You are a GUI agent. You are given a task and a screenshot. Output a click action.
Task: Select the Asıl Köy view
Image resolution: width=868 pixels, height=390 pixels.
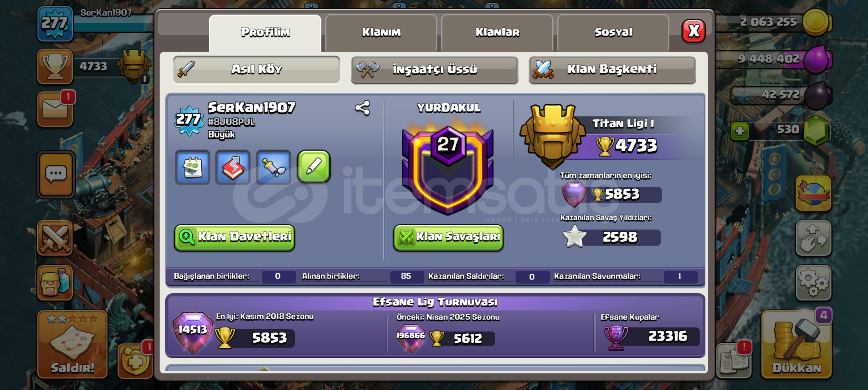[x=257, y=69]
